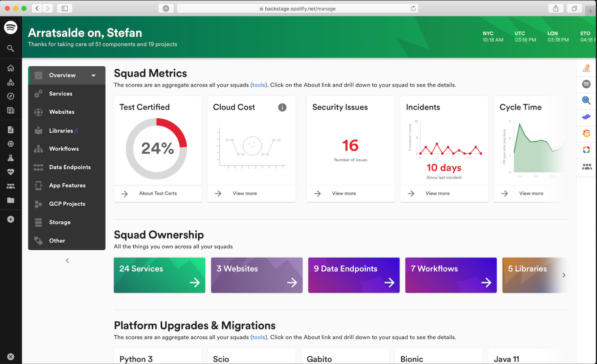Collapse the navigation panel with the left chevron
Screen dimensions: 597x364
(67, 260)
